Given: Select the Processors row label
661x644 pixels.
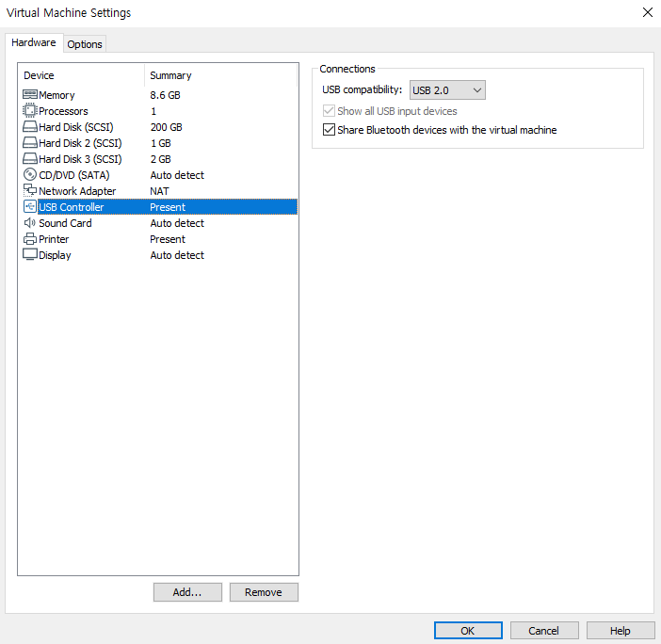Looking at the screenshot, I should [63, 111].
